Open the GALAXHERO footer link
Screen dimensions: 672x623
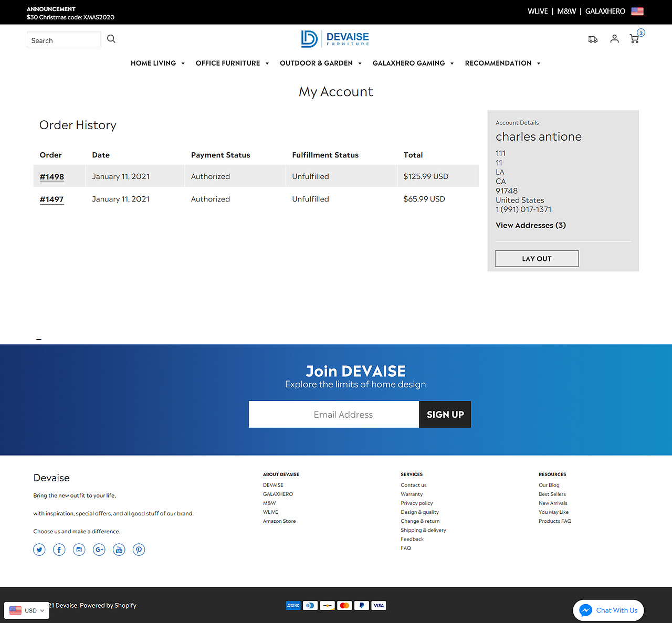pos(278,494)
